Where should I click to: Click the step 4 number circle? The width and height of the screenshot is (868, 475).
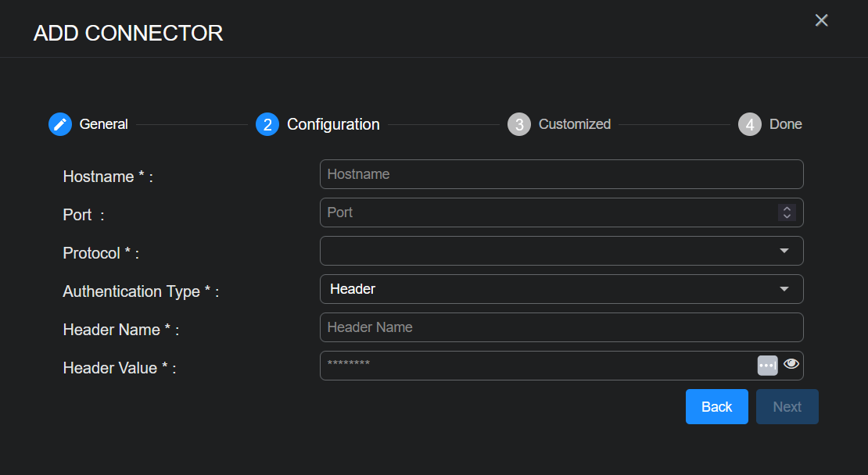tap(750, 124)
